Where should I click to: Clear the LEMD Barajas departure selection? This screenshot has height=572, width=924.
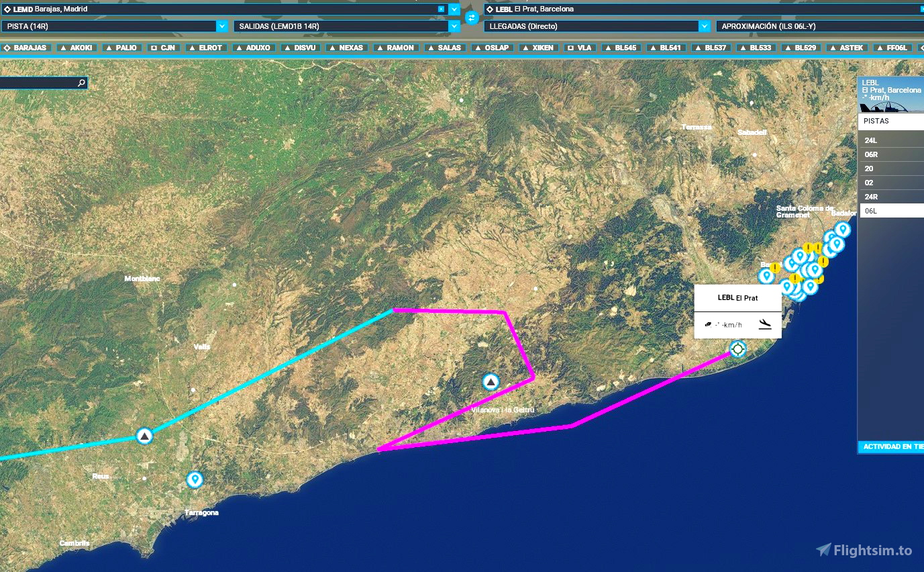point(441,9)
